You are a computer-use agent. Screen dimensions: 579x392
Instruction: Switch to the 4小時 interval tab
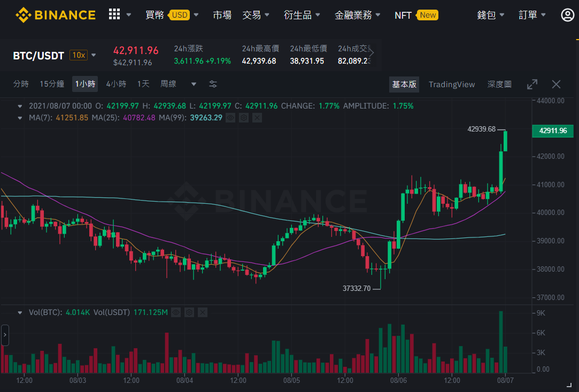pos(116,84)
